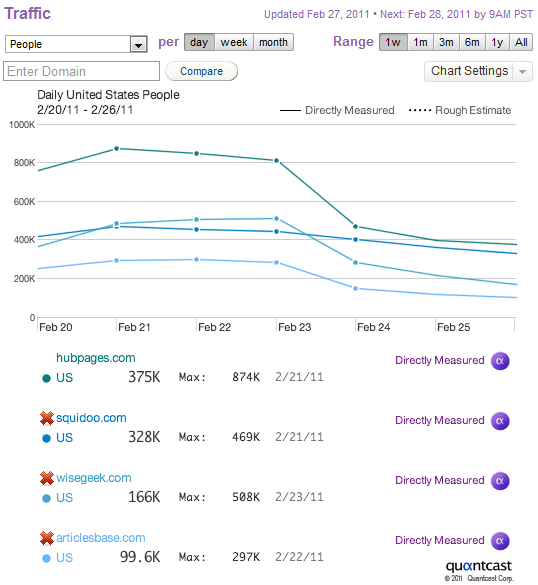Click the purple alpha badge for wisegeek.com
This screenshot has width=538, height=585.
click(x=500, y=481)
